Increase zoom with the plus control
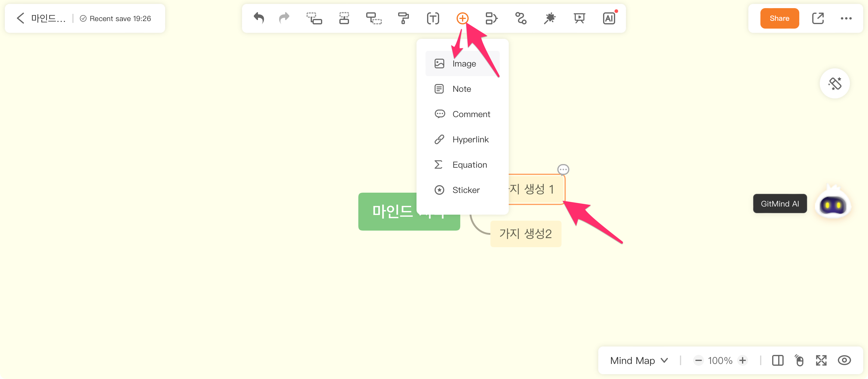 pyautogui.click(x=742, y=361)
